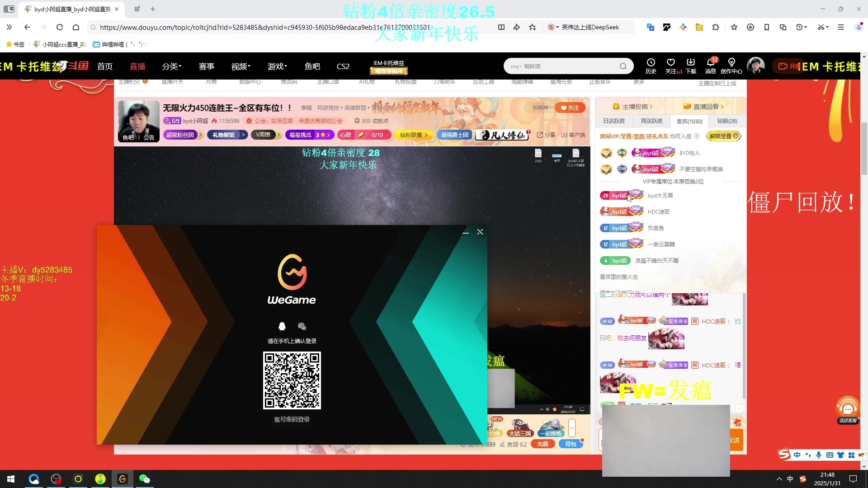Add bookmark using star-plus icon in address bar
Image resolution: width=868 pixels, height=488 pixels.
tap(533, 28)
